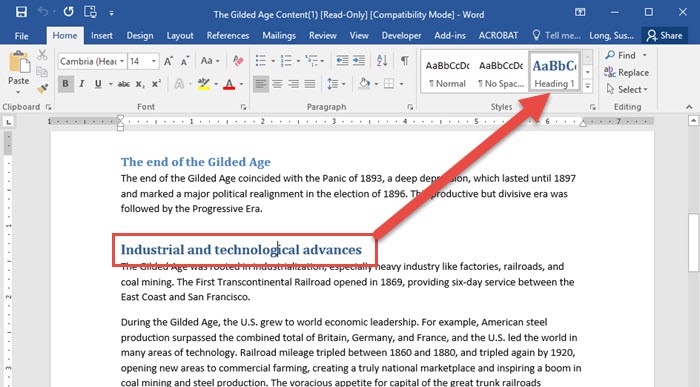Apply subscript formatting
The image size is (700, 387).
point(140,84)
